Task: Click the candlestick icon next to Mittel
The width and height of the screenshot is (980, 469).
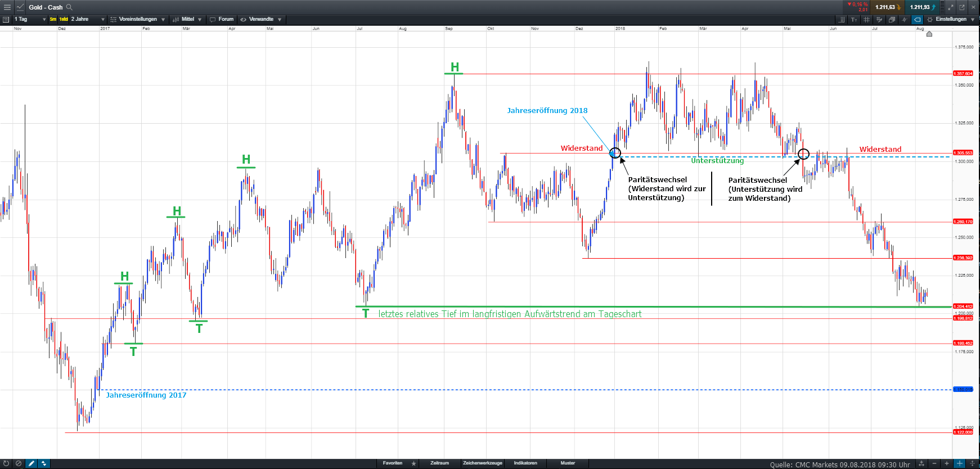Action: pyautogui.click(x=176, y=19)
